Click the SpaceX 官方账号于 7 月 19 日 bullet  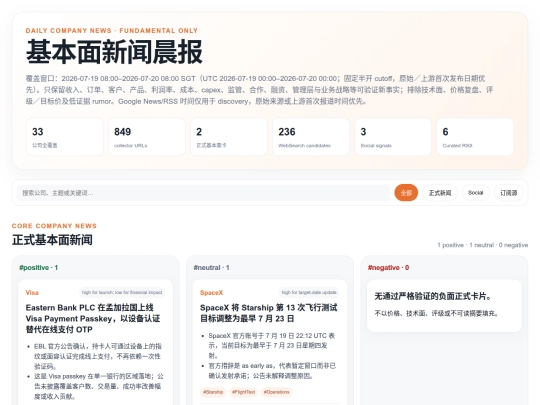click(272, 345)
